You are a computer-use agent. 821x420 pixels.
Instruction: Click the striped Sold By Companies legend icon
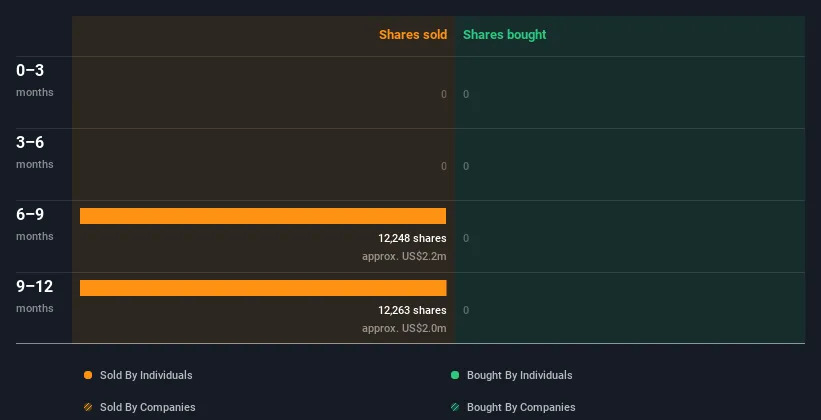(x=88, y=407)
